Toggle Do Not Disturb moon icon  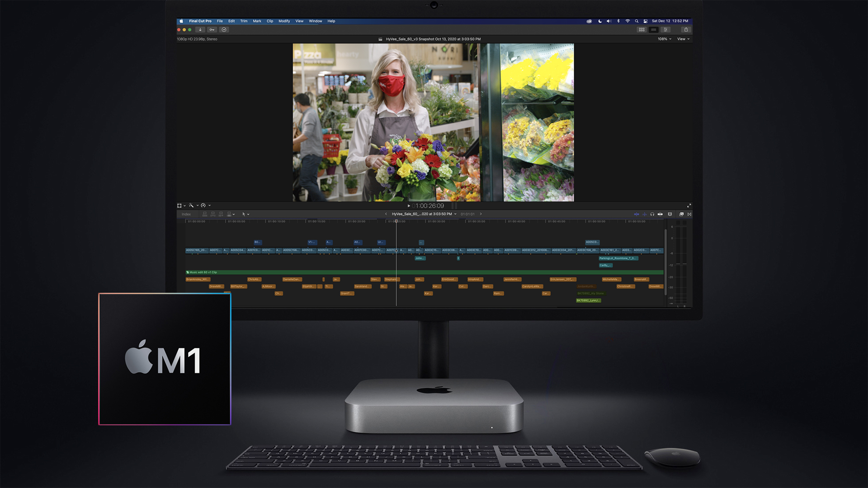(600, 21)
